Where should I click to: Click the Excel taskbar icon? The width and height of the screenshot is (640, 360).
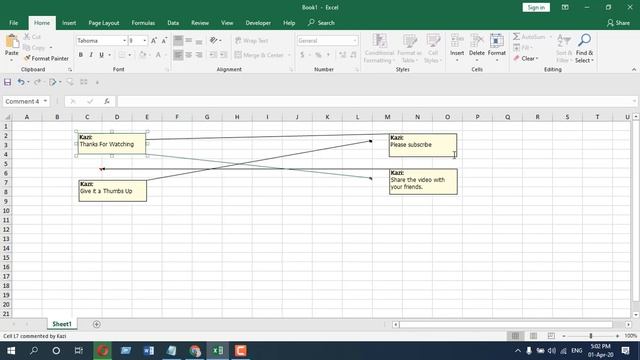pos(218,351)
